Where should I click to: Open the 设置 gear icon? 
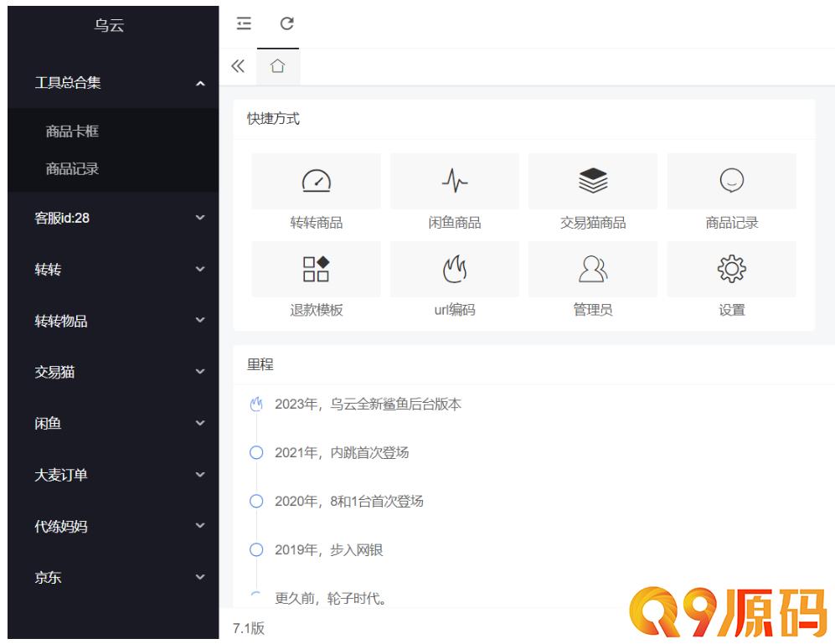pyautogui.click(x=732, y=269)
